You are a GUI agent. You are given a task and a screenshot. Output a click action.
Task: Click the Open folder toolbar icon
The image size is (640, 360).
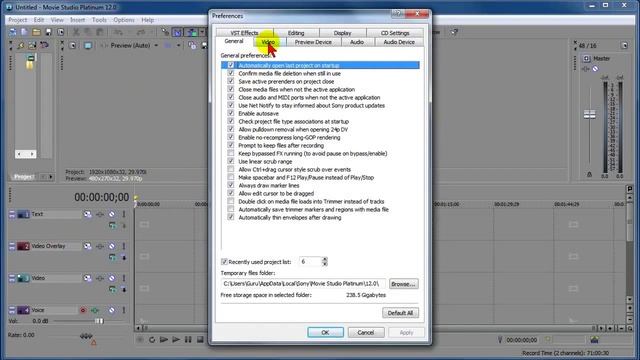pos(36,32)
